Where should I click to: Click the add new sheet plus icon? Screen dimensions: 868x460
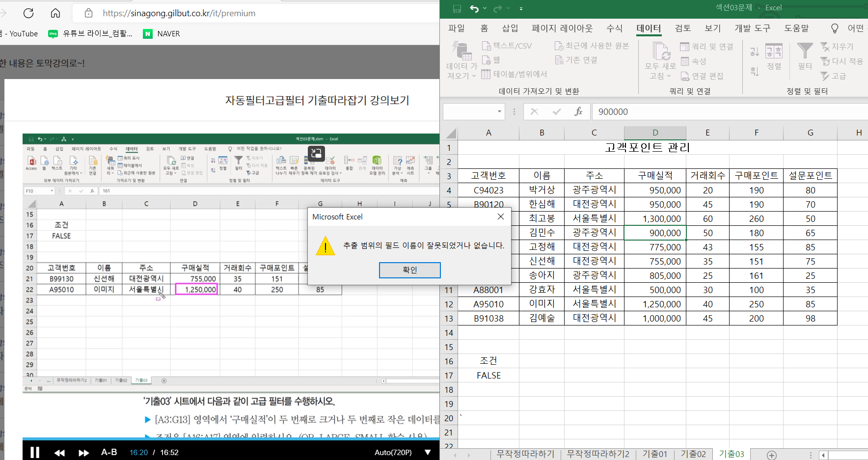pyautogui.click(x=772, y=455)
